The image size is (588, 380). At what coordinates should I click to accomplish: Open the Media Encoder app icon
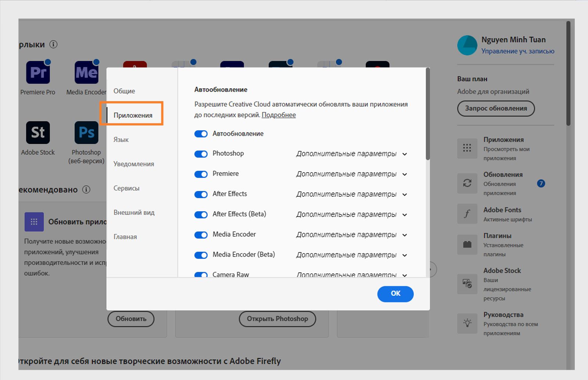(x=86, y=72)
